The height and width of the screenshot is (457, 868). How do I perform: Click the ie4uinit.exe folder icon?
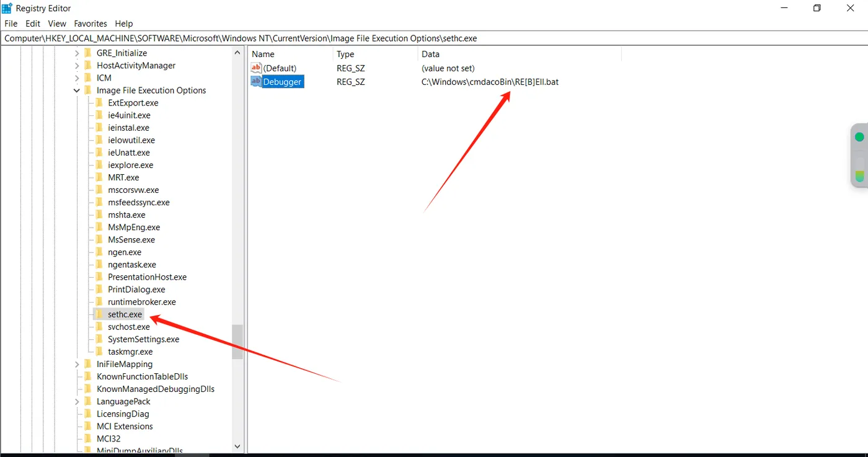tap(99, 115)
